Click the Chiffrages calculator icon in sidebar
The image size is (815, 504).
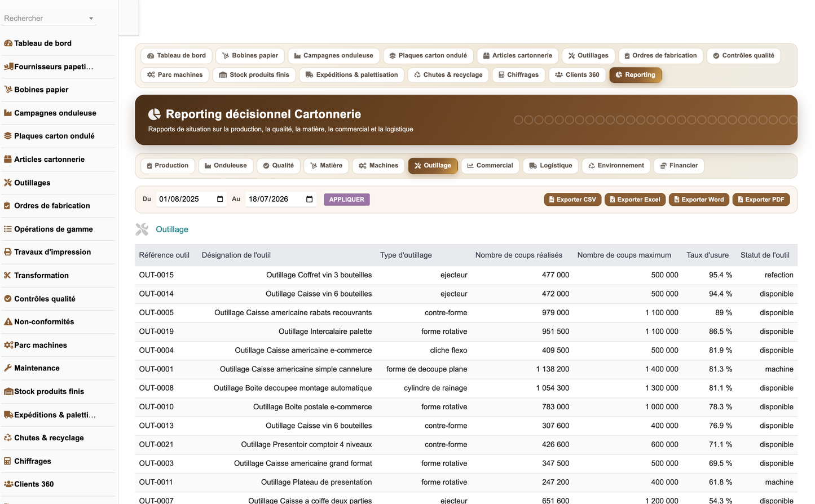(7, 461)
